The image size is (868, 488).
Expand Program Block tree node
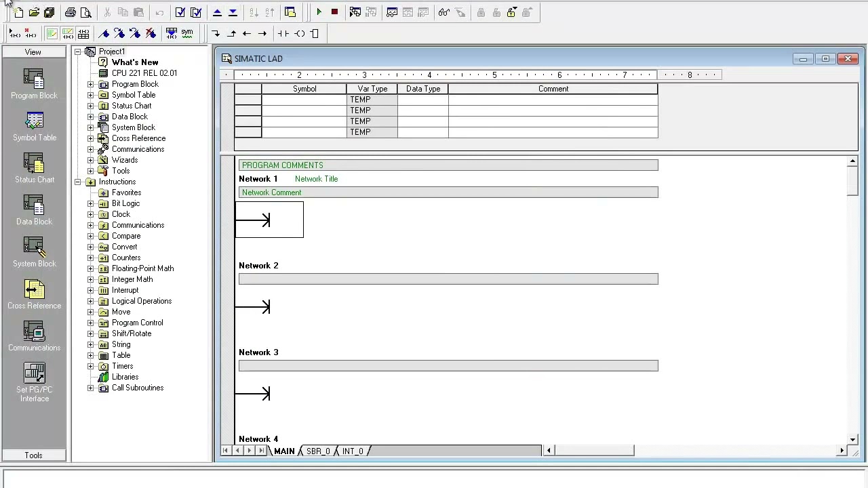coord(91,84)
